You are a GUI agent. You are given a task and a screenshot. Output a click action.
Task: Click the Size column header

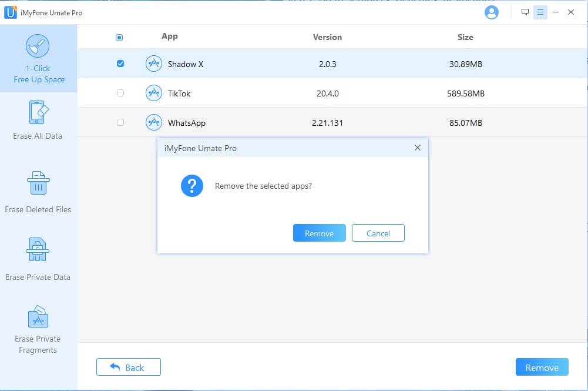point(465,37)
